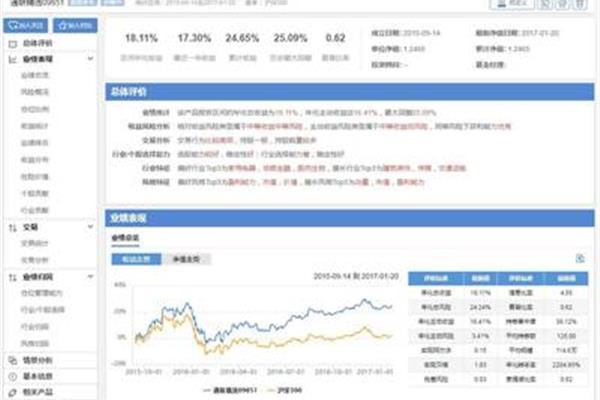The width and height of the screenshot is (600, 400).
Task: Click the arrows icon beside 业绩归因
Action: click(x=13, y=278)
